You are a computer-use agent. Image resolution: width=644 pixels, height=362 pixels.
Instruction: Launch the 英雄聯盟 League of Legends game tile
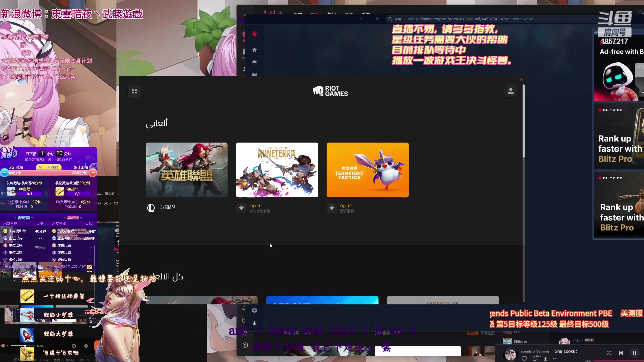pos(186,170)
